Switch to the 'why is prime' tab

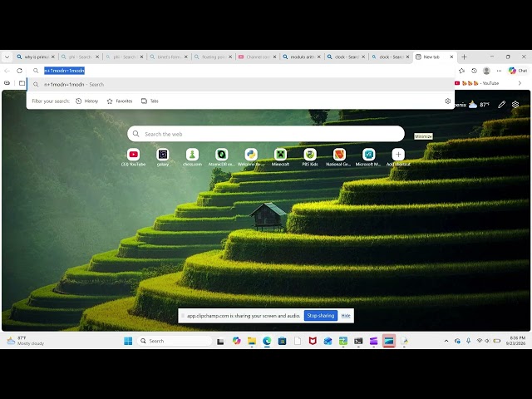coord(36,57)
